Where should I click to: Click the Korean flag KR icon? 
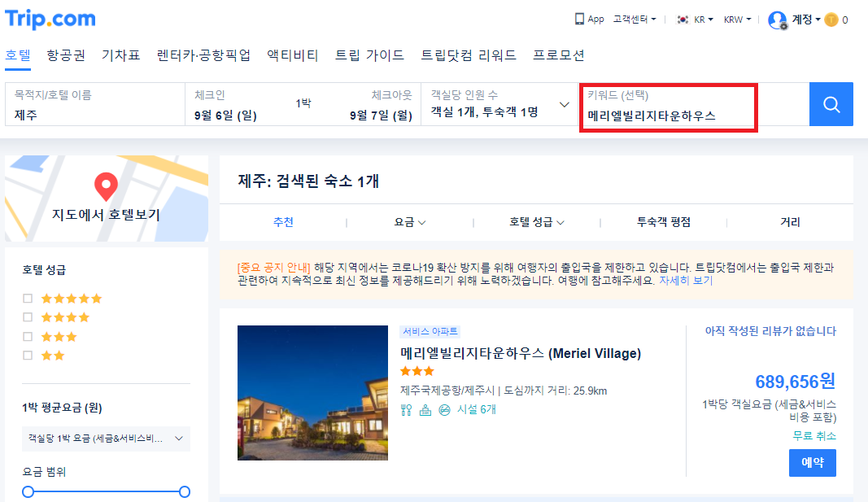coord(683,20)
